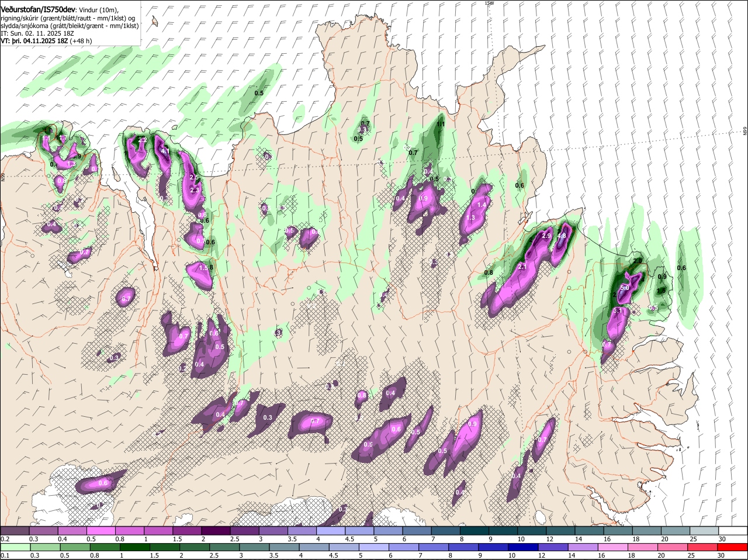
Task: Click the 2.9 value label on the map
Action: (x=546, y=235)
